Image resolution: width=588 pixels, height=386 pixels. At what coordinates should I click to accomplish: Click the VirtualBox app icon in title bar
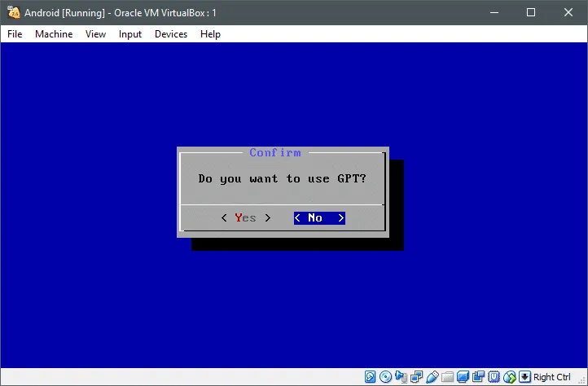(x=14, y=12)
